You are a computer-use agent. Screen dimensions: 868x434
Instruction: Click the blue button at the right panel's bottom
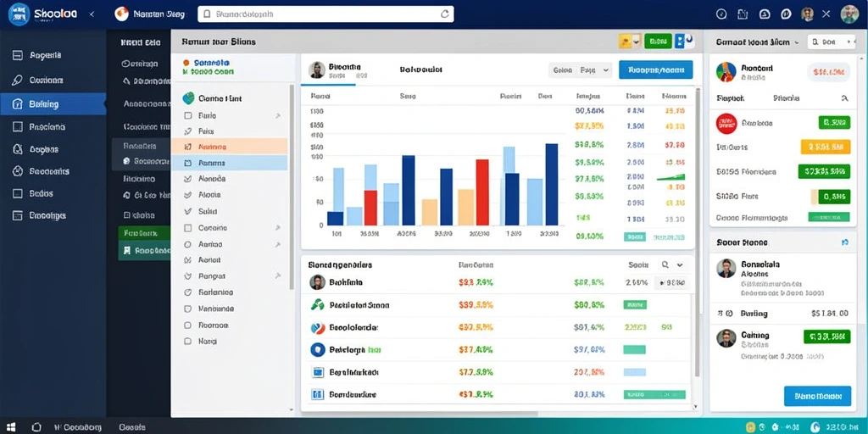pos(817,397)
